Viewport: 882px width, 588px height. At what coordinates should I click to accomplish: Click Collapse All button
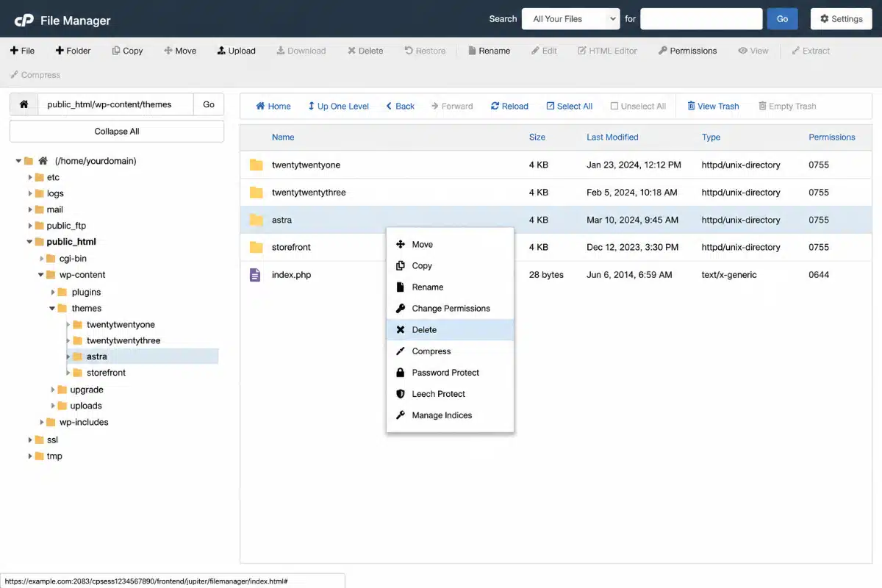click(117, 132)
